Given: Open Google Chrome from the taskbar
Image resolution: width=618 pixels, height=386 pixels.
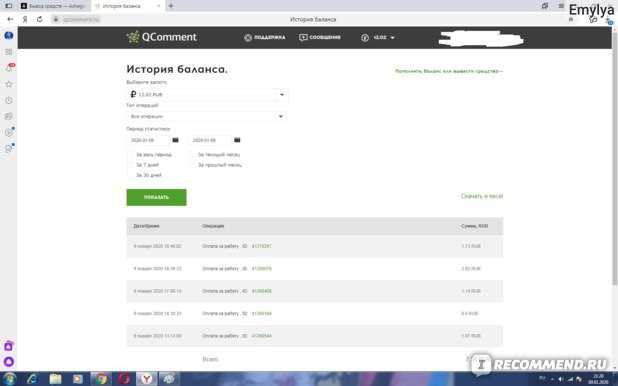Looking at the screenshot, I should 101,379.
